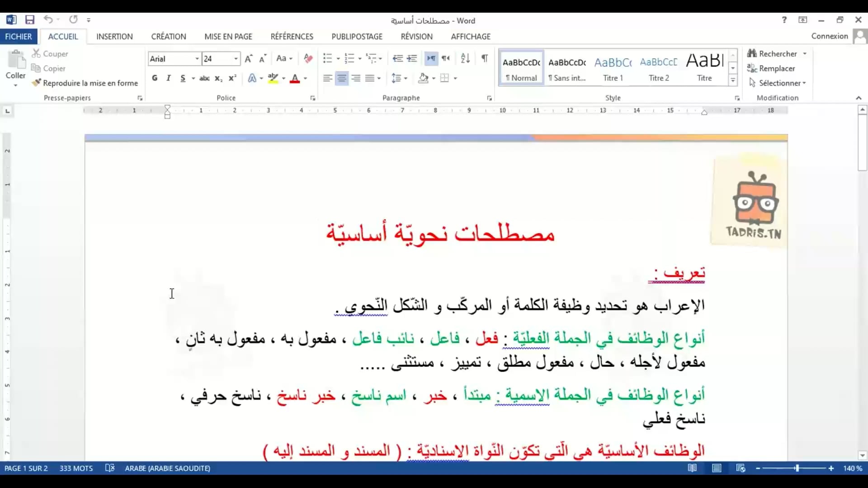Open line spacing menu
Image resolution: width=868 pixels, height=488 pixels.
pyautogui.click(x=399, y=79)
